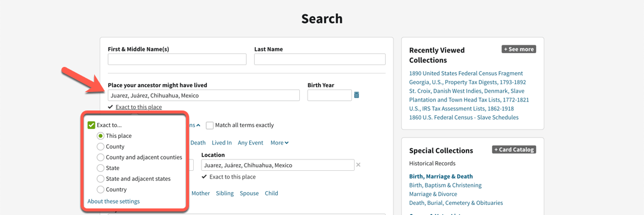The height and width of the screenshot is (215, 644).
Task: Expand the 'More' events dropdown
Action: point(279,143)
